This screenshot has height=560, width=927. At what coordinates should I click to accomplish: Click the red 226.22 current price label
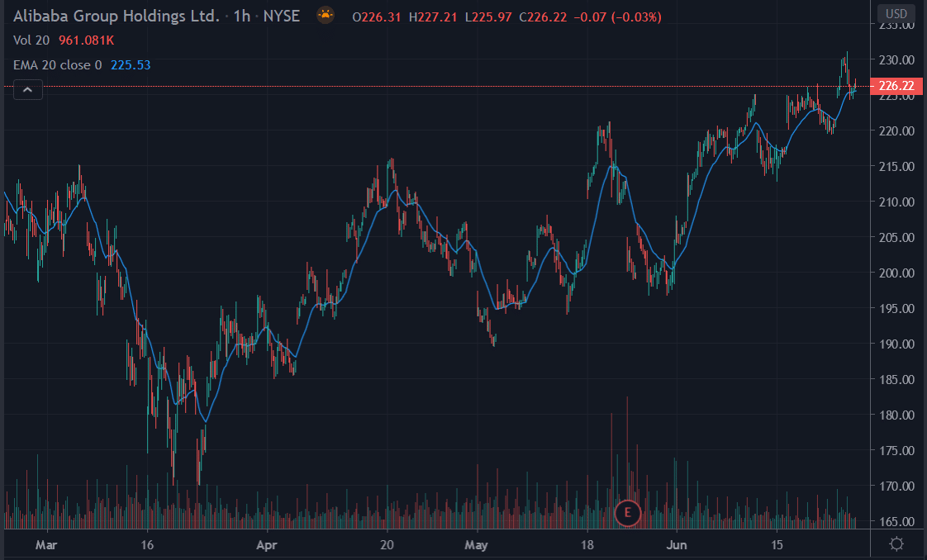(896, 87)
